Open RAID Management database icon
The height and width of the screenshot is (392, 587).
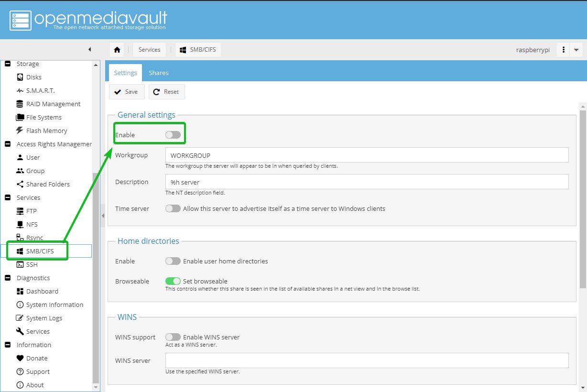[x=20, y=104]
